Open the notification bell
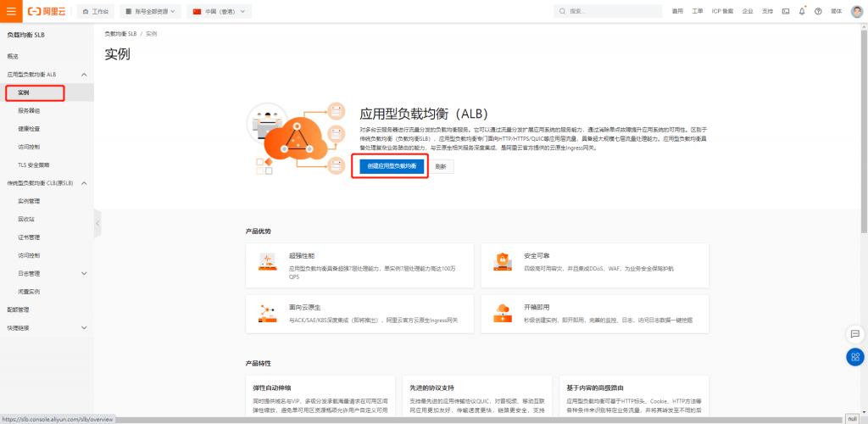This screenshot has width=868, height=424. point(802,11)
